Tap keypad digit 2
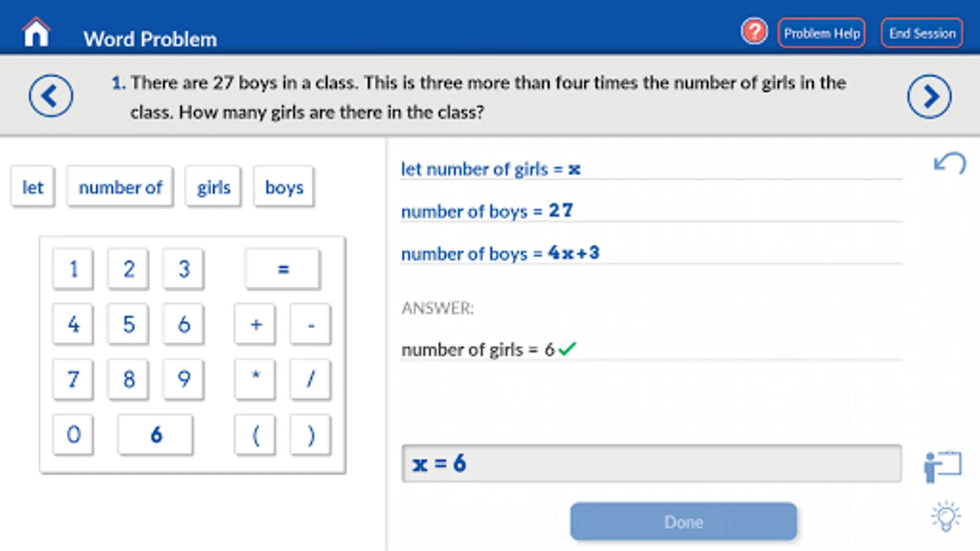Viewport: 980px width, 551px height. [128, 269]
